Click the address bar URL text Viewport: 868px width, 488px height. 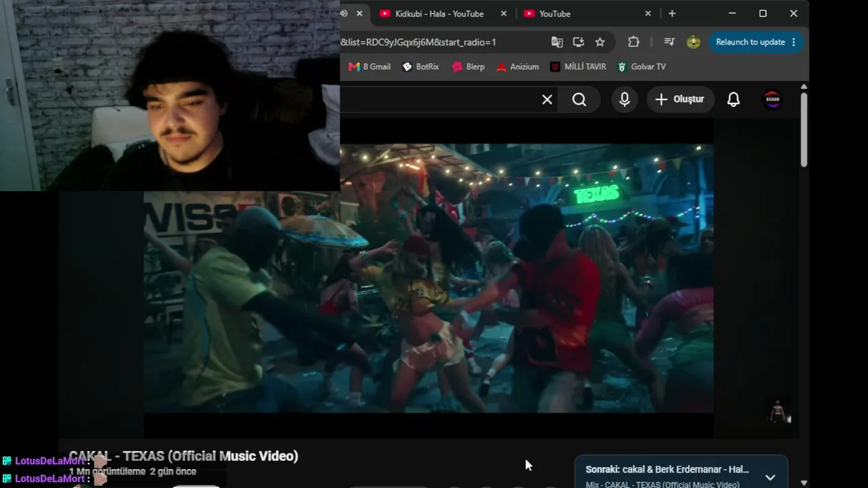tap(418, 42)
